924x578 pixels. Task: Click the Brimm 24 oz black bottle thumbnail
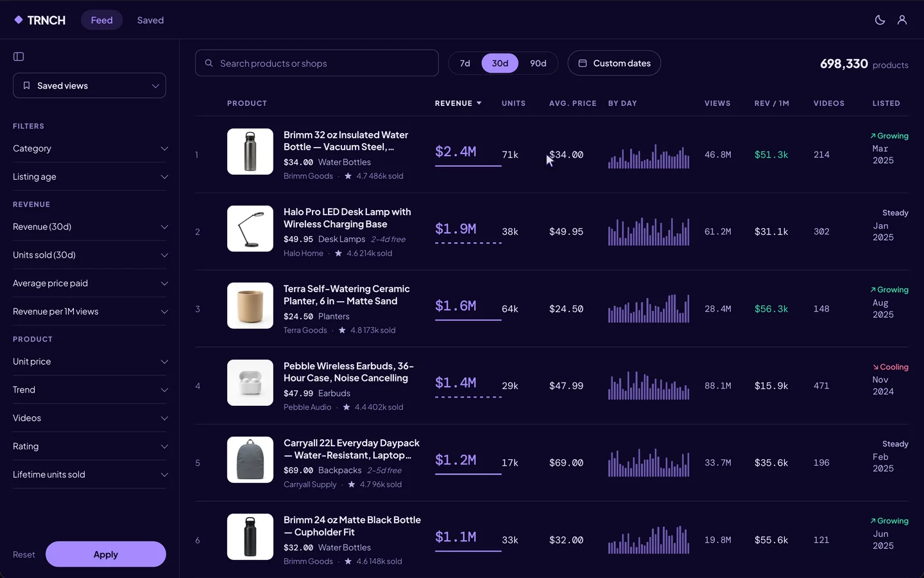[x=250, y=537]
